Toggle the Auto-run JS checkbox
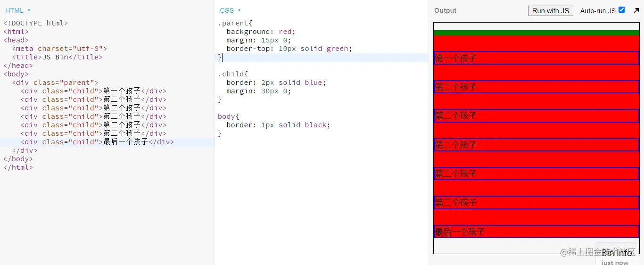The height and width of the screenshot is (265, 644). (x=621, y=10)
